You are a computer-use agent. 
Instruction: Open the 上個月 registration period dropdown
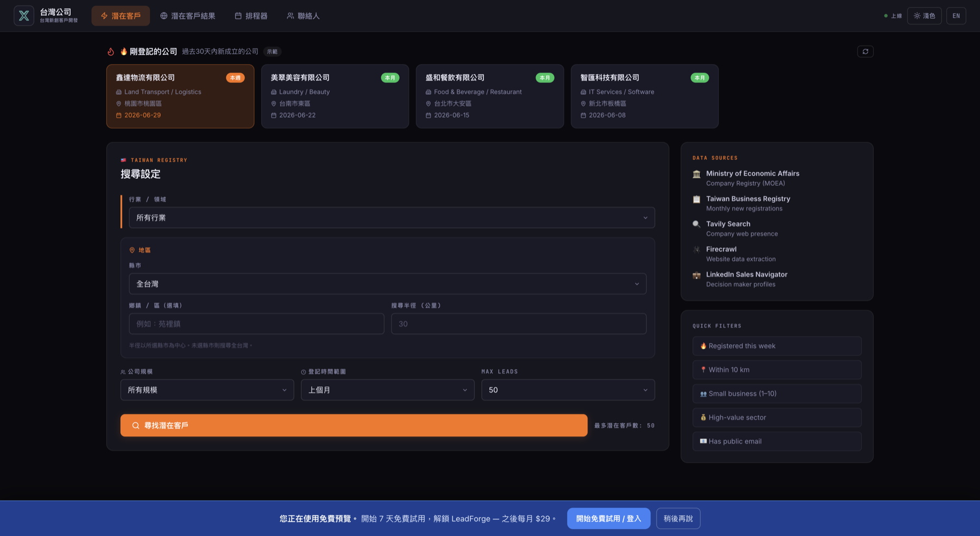coord(388,390)
